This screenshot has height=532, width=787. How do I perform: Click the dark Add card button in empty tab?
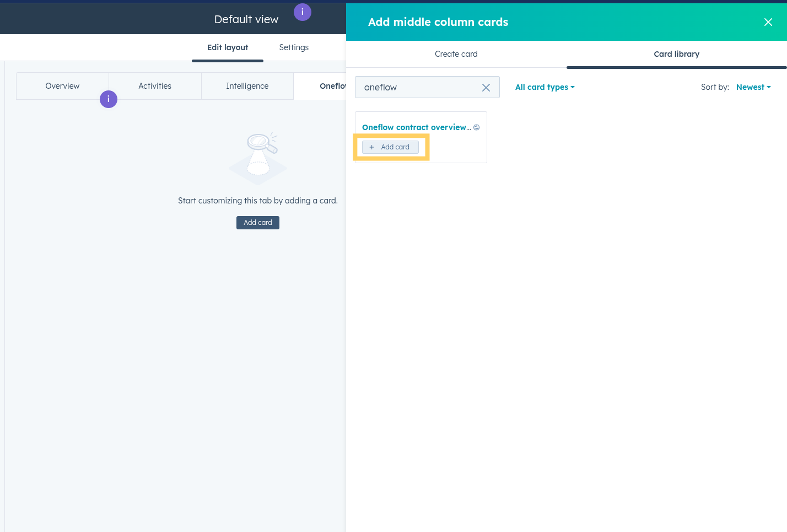(258, 223)
